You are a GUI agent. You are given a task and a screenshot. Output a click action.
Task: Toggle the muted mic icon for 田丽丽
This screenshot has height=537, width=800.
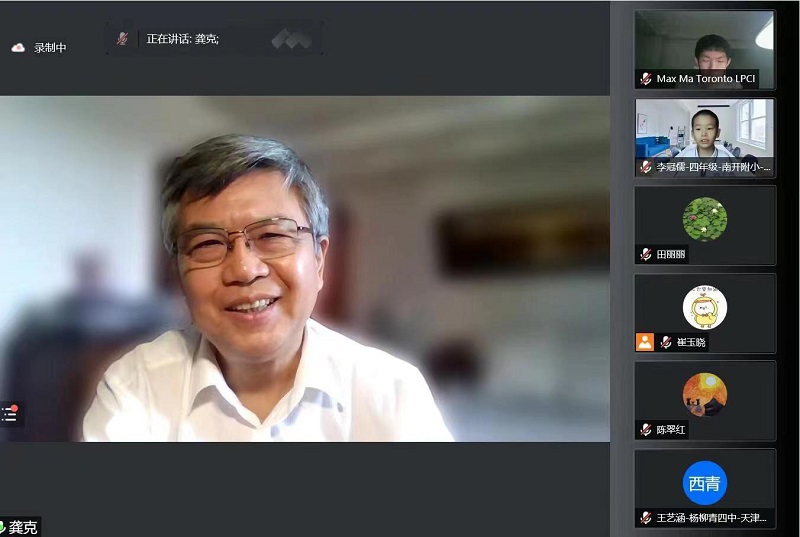646,254
